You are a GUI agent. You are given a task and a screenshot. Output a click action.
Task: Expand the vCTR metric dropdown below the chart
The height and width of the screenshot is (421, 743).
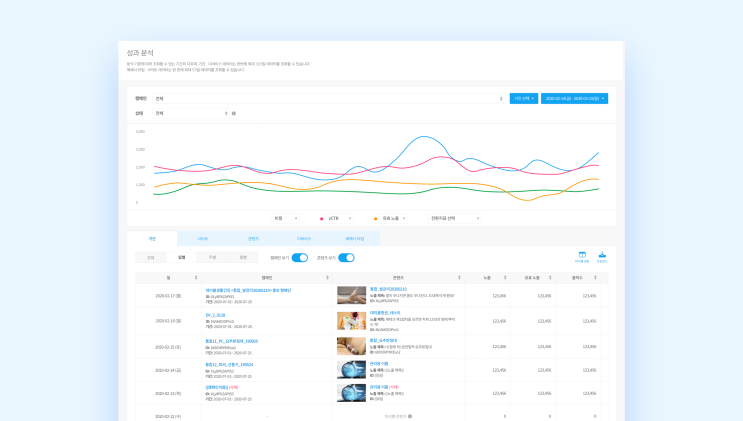pos(340,218)
